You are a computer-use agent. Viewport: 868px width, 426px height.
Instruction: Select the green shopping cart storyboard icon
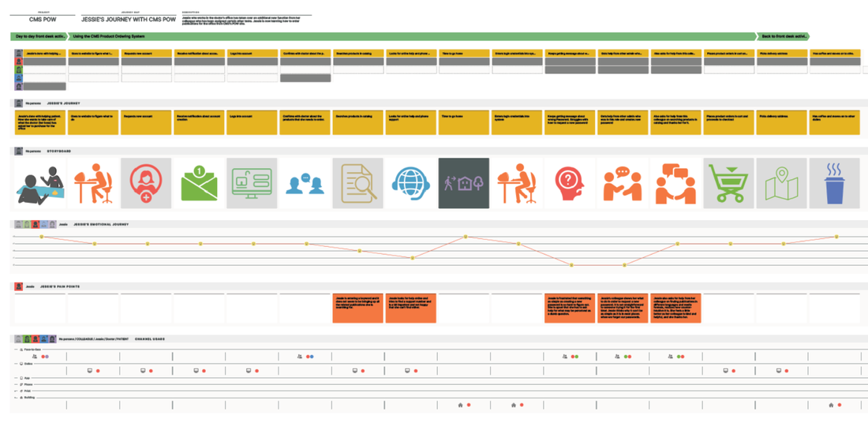pos(729,184)
